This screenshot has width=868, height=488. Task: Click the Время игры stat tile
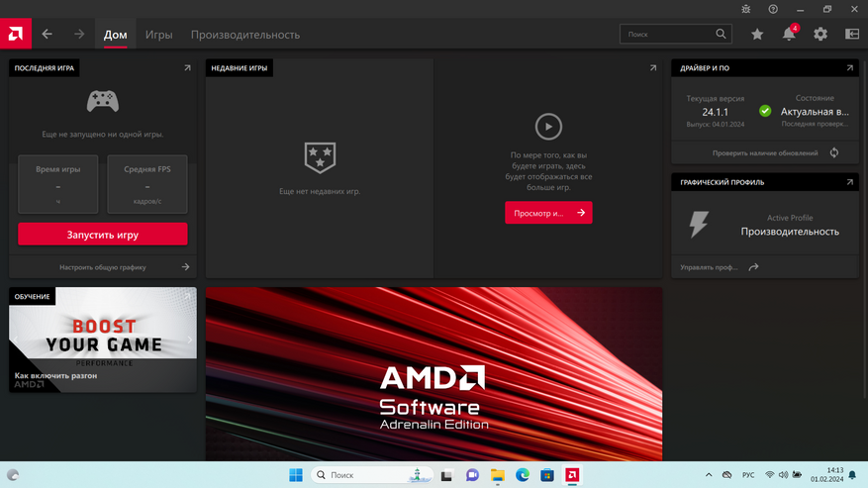point(58,184)
